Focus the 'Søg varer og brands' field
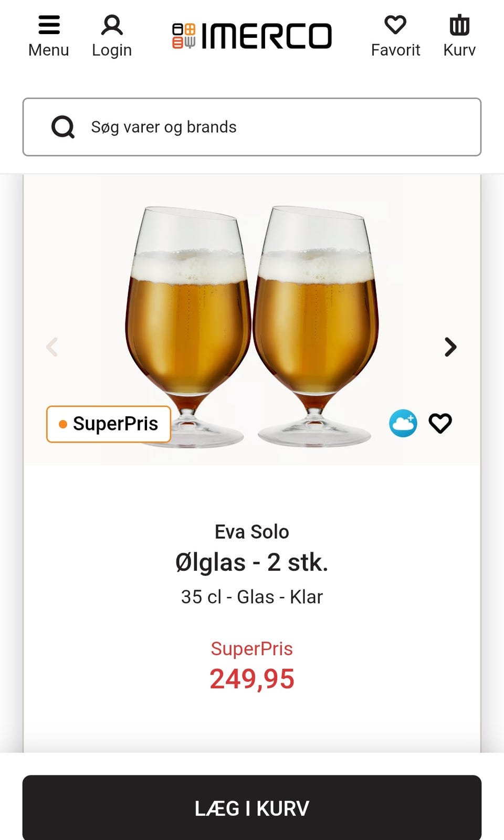This screenshot has height=840, width=504. point(273,127)
